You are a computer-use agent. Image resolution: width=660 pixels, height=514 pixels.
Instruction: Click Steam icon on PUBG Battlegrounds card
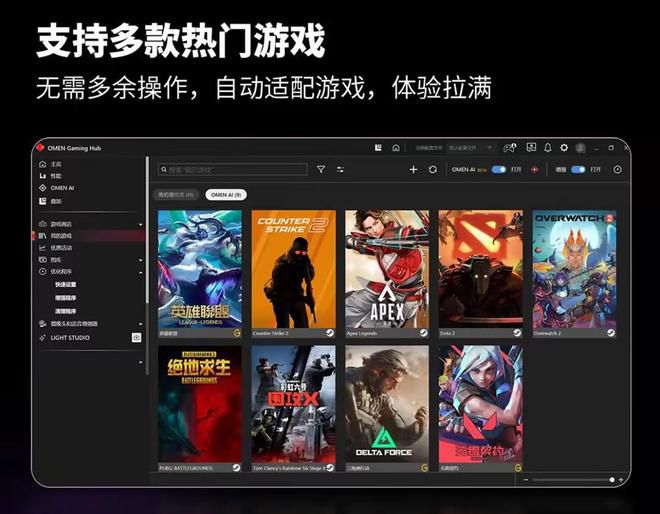pyautogui.click(x=237, y=468)
